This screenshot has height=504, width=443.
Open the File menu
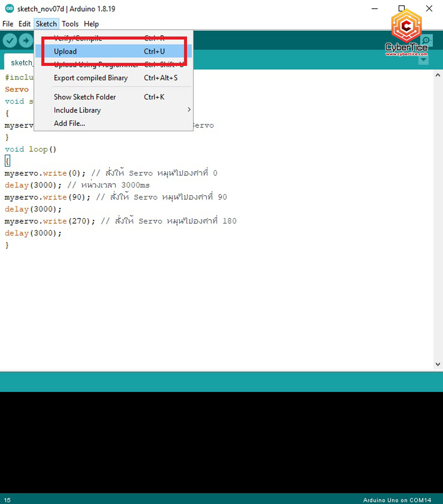(x=8, y=24)
